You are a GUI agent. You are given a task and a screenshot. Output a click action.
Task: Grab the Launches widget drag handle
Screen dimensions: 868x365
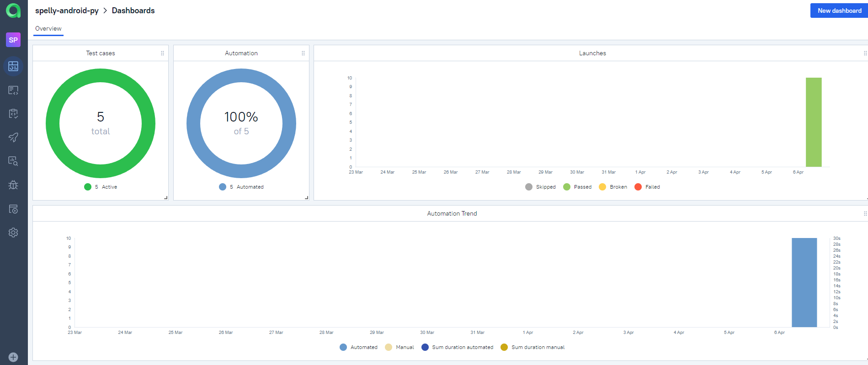(x=865, y=53)
